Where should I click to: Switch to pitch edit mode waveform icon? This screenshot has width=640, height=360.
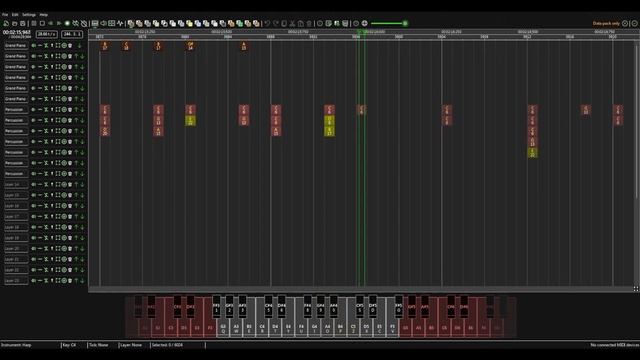pos(120,24)
